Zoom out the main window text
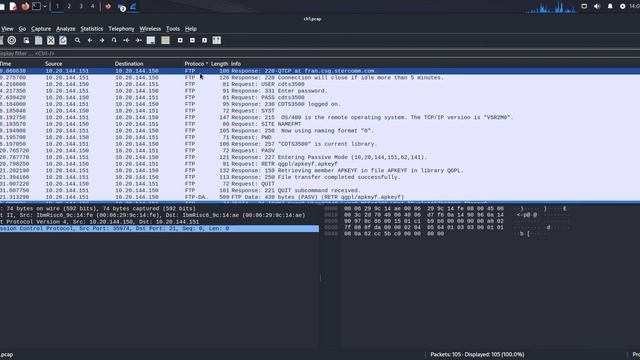 [x=192, y=40]
